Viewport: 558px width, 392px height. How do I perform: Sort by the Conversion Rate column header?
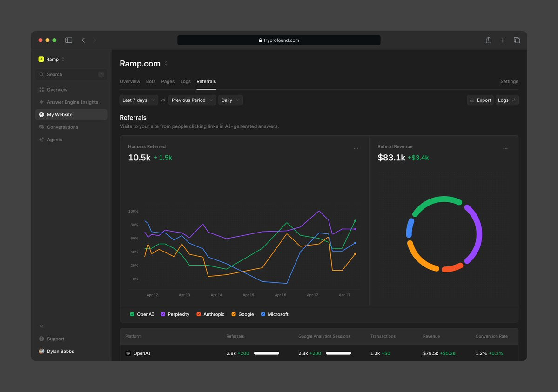[491, 336]
